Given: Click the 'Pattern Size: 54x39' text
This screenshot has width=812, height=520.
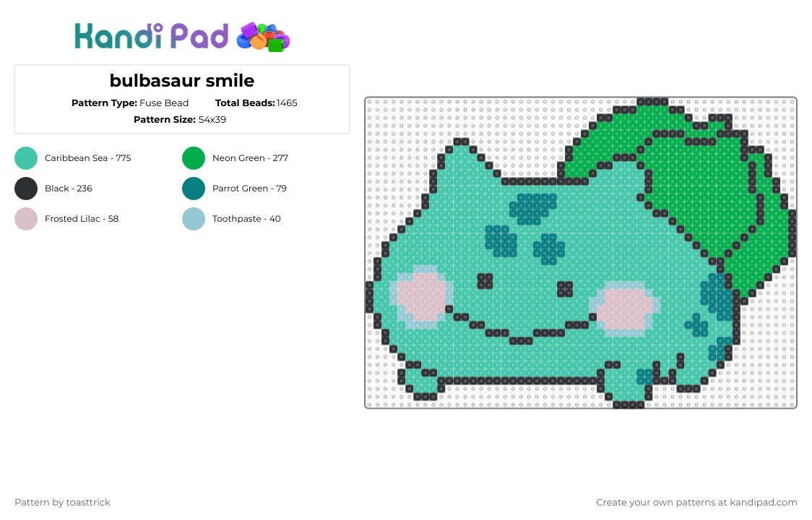Looking at the screenshot, I should [x=180, y=120].
